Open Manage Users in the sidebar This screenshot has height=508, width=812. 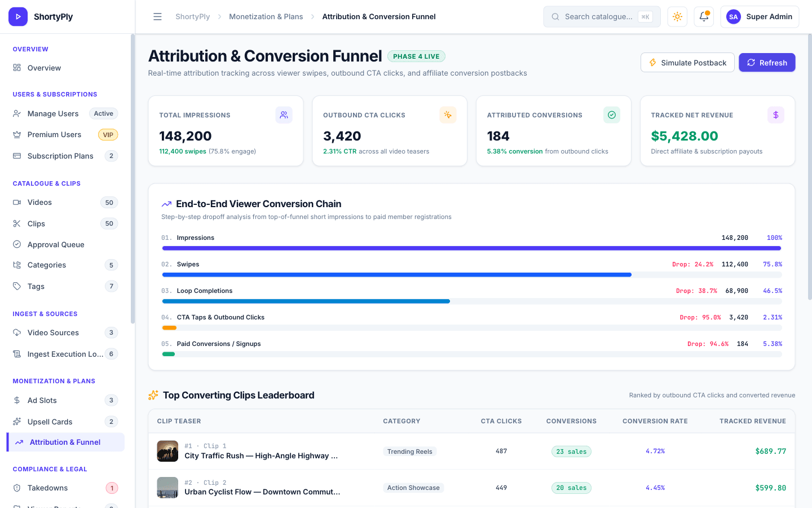click(65, 113)
